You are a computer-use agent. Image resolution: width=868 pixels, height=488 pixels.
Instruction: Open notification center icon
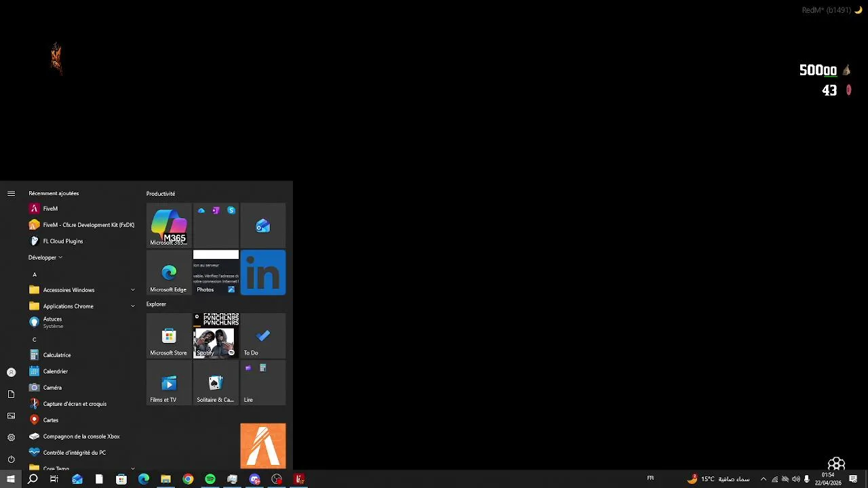pos(853,479)
